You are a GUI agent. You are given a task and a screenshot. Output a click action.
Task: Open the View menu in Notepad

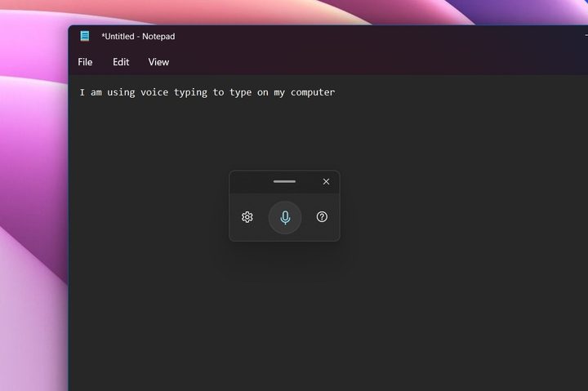158,62
